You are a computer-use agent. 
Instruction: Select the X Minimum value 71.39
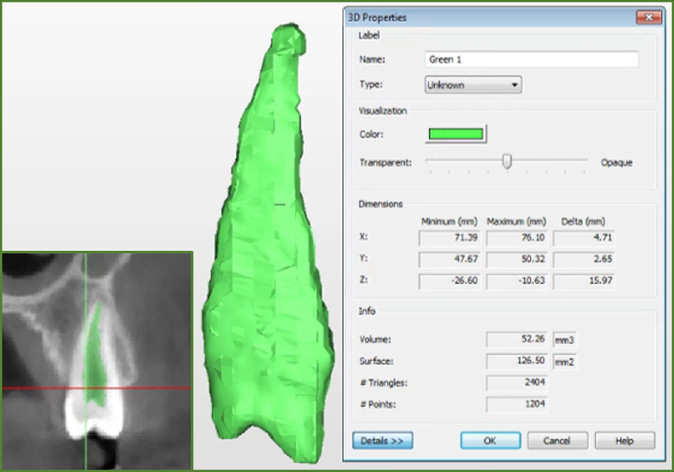[x=449, y=238]
